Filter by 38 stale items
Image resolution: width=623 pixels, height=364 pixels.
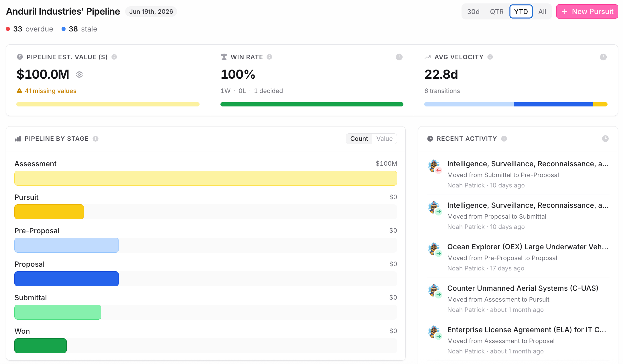click(79, 29)
